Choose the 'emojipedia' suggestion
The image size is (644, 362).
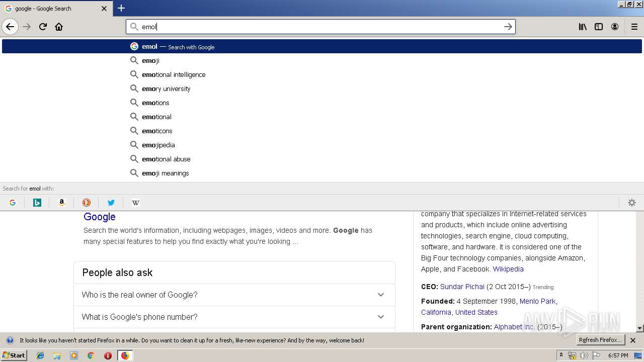click(x=322, y=145)
